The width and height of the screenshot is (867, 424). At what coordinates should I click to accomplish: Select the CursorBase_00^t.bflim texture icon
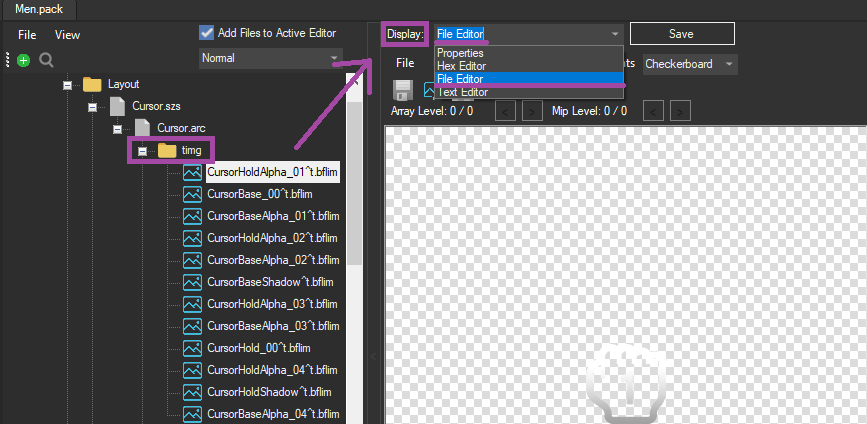pos(192,194)
